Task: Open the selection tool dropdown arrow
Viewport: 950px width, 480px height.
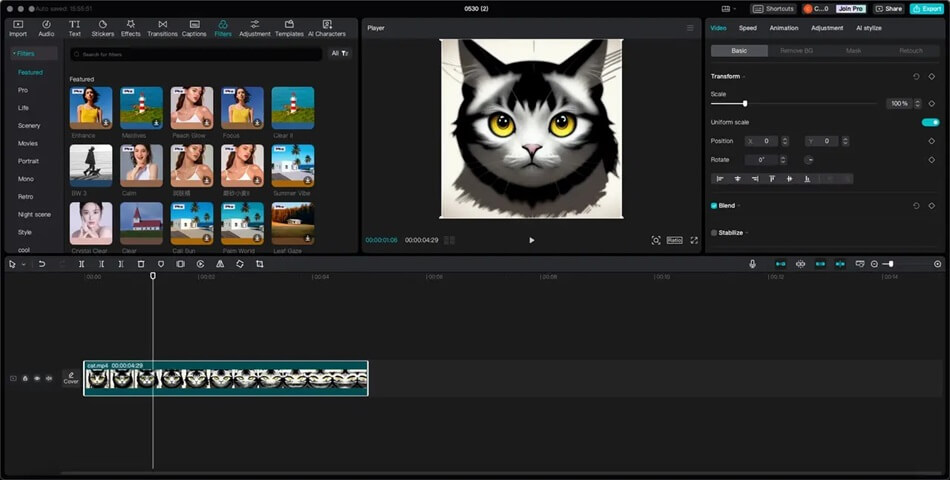Action: 24,265
